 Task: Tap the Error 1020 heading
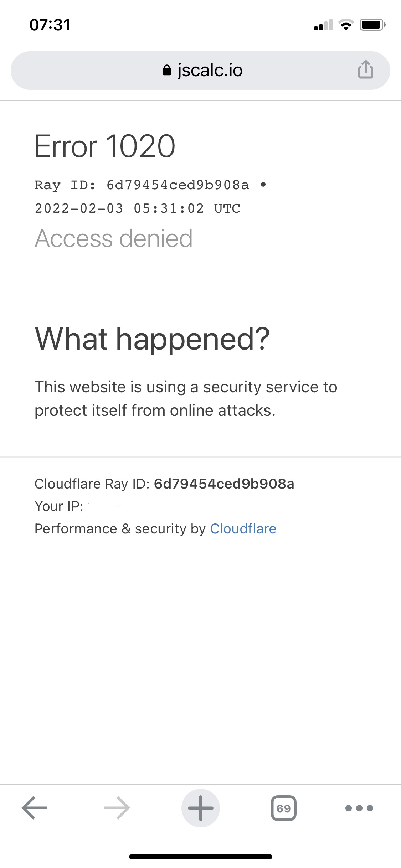point(105,146)
